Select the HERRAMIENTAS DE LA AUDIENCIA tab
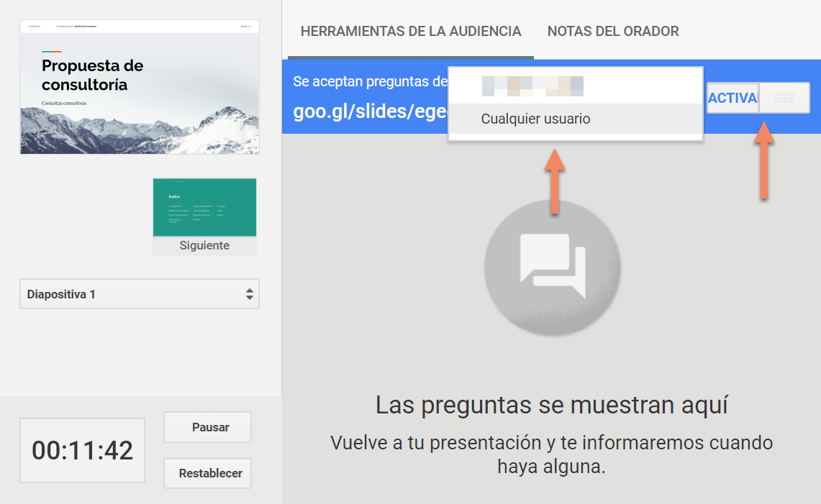 point(410,31)
